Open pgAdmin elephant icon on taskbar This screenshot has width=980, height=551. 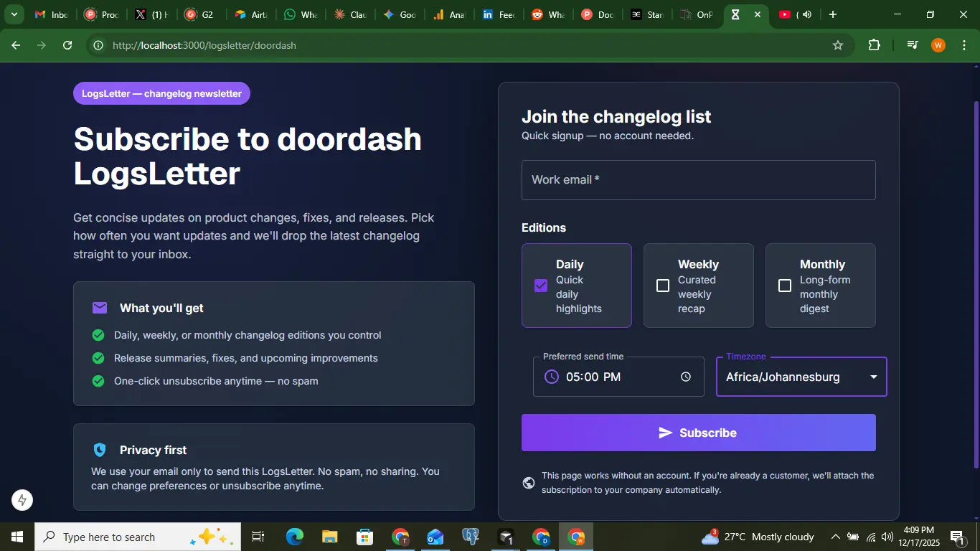coord(471,537)
